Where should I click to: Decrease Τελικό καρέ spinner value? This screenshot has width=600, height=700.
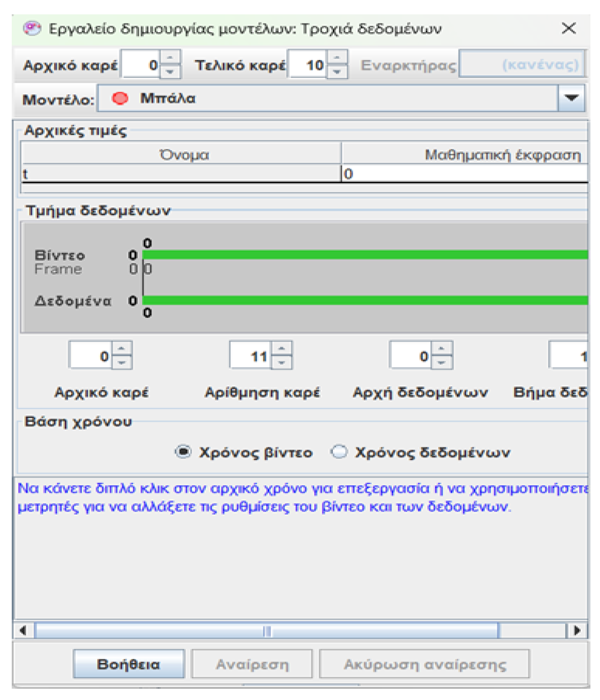(337, 71)
